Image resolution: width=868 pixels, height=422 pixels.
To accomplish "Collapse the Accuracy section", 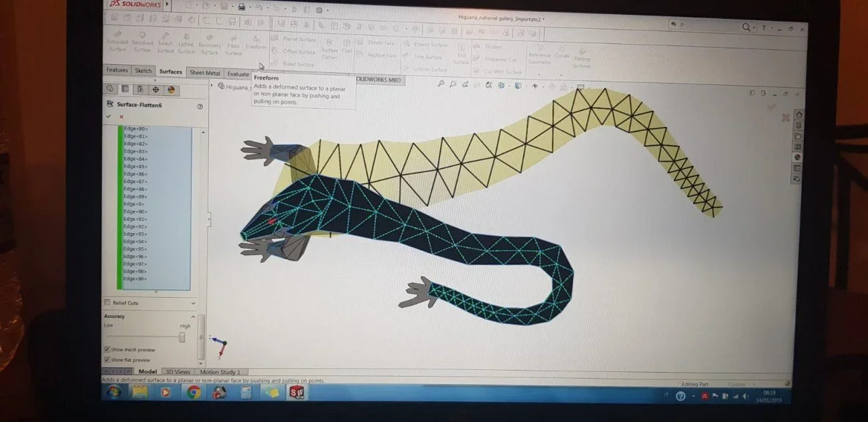I will point(194,316).
